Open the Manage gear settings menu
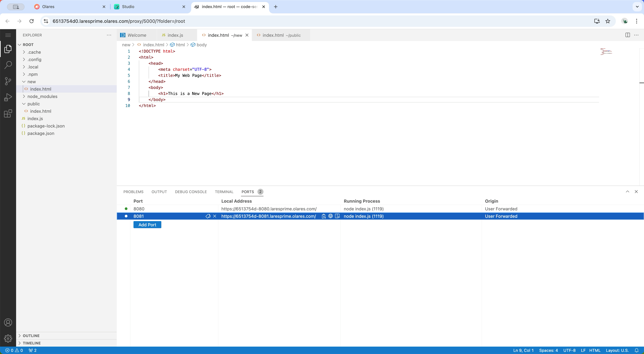 point(8,338)
